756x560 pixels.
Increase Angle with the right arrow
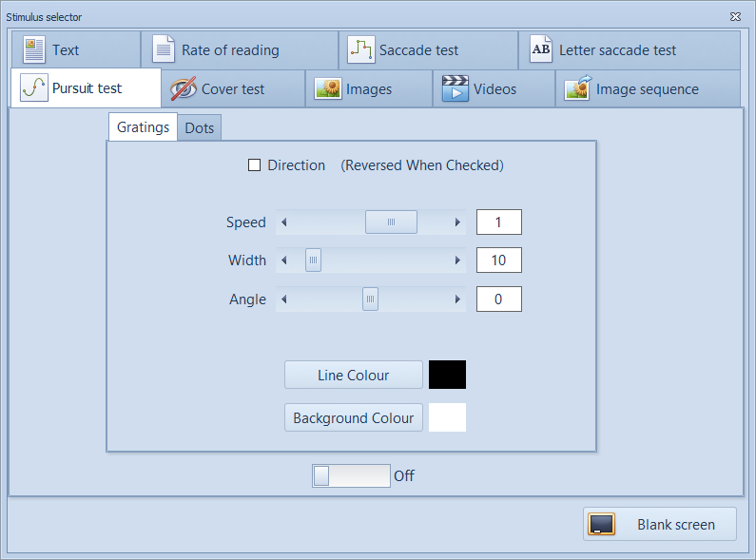coord(457,299)
